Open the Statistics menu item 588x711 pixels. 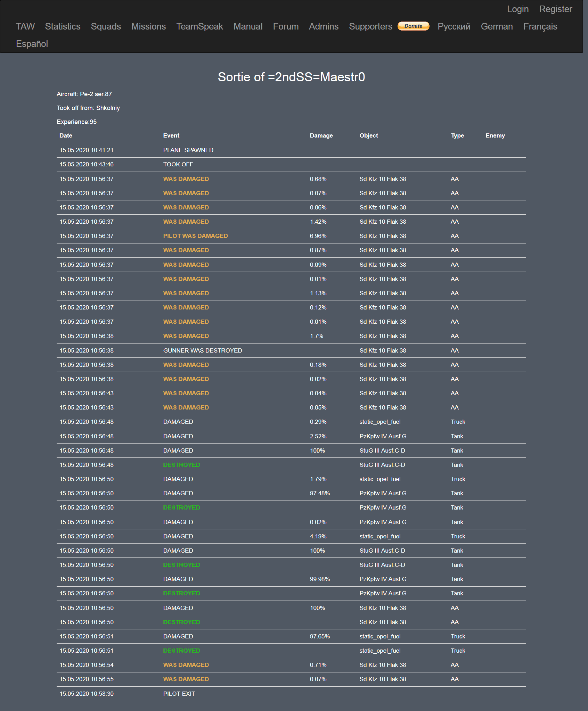(63, 26)
